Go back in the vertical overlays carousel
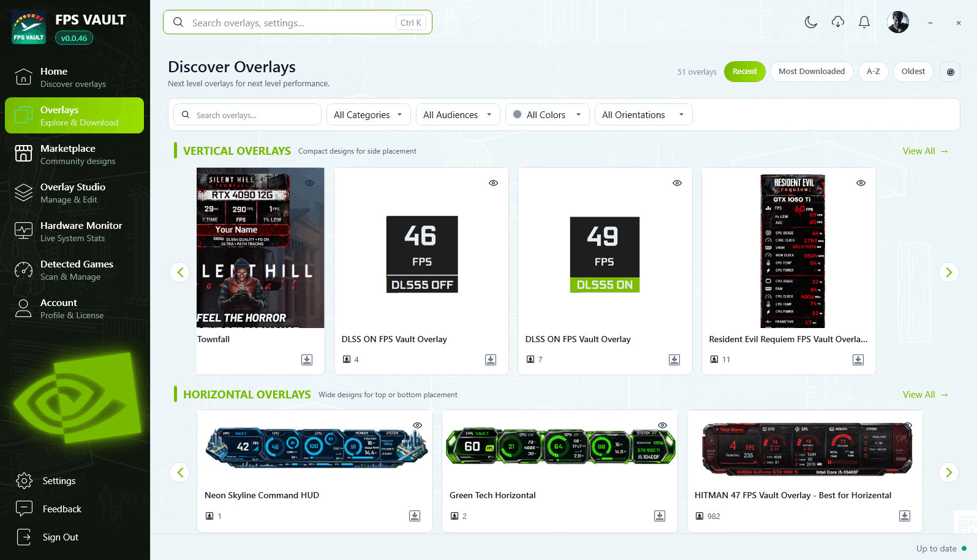977x560 pixels. pos(180,272)
